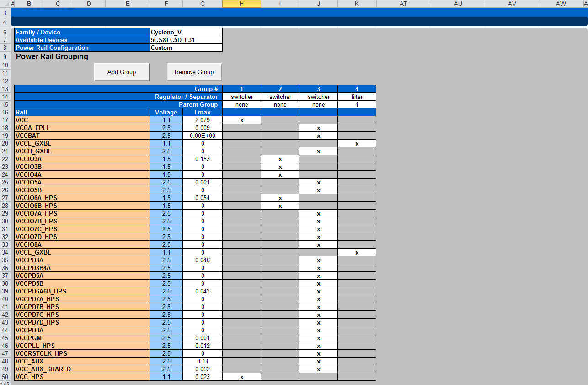
Task: Click the group 4 parent group cell
Action: [357, 104]
